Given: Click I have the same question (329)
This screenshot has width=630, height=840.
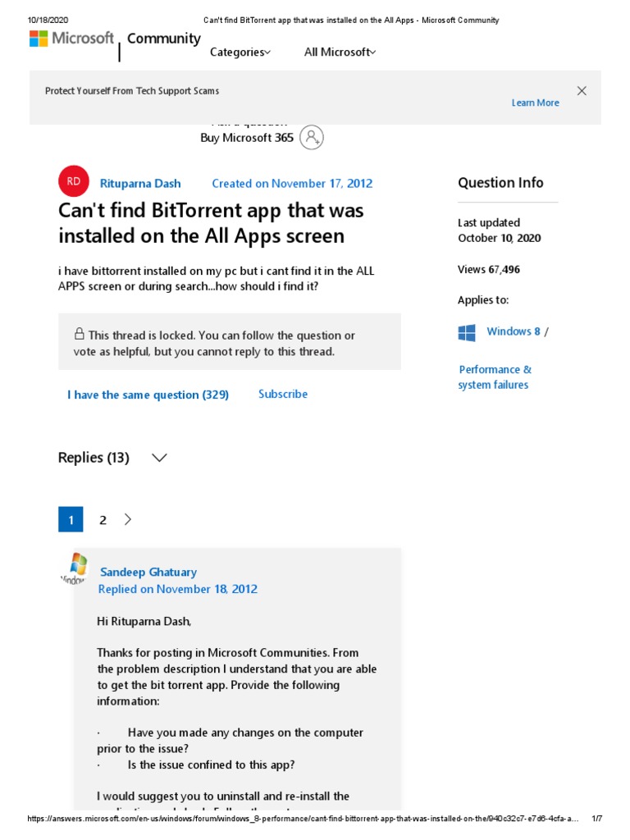Looking at the screenshot, I should pos(148,395).
